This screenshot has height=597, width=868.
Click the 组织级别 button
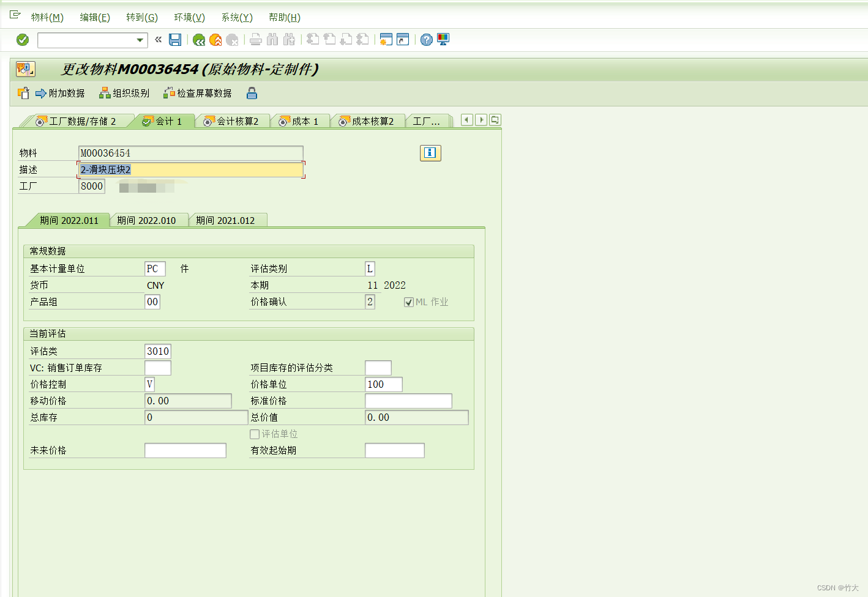point(124,93)
